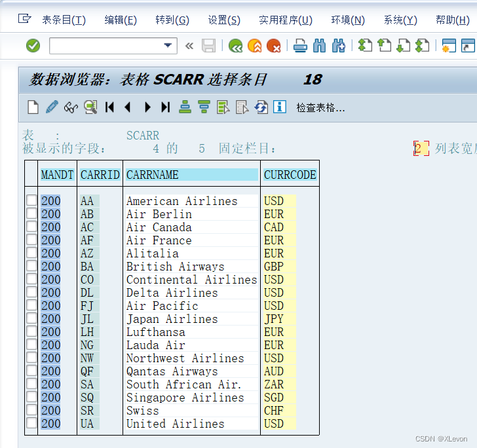Go to last page icon

pos(422,46)
